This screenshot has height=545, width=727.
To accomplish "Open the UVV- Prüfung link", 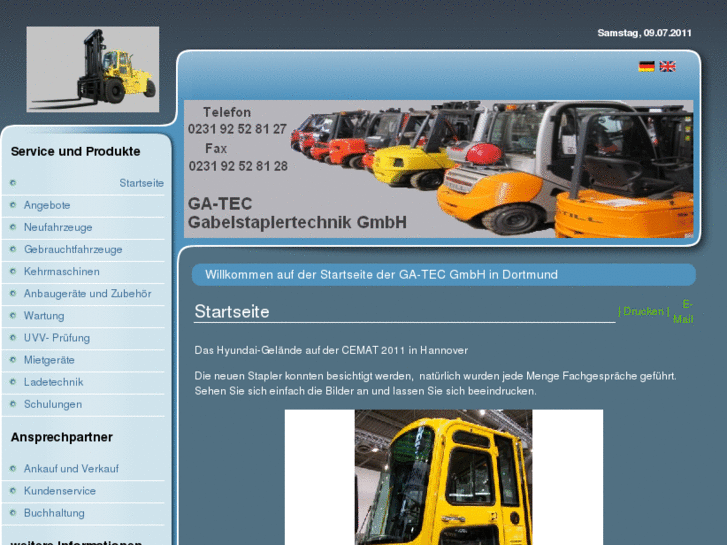I will tap(57, 338).
